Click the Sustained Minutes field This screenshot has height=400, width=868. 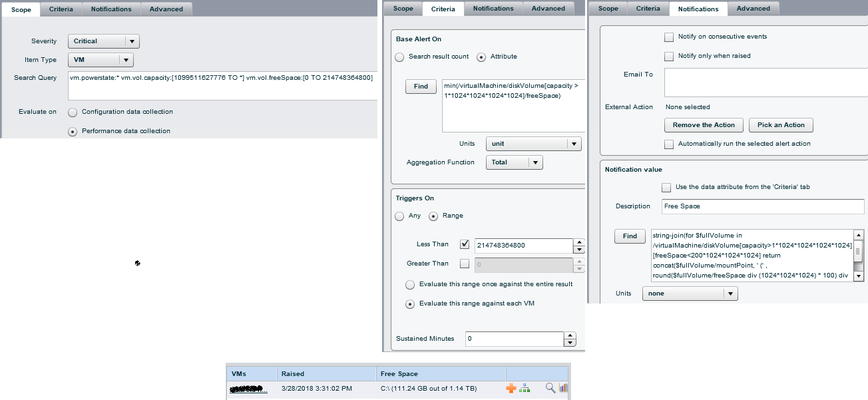click(x=515, y=339)
